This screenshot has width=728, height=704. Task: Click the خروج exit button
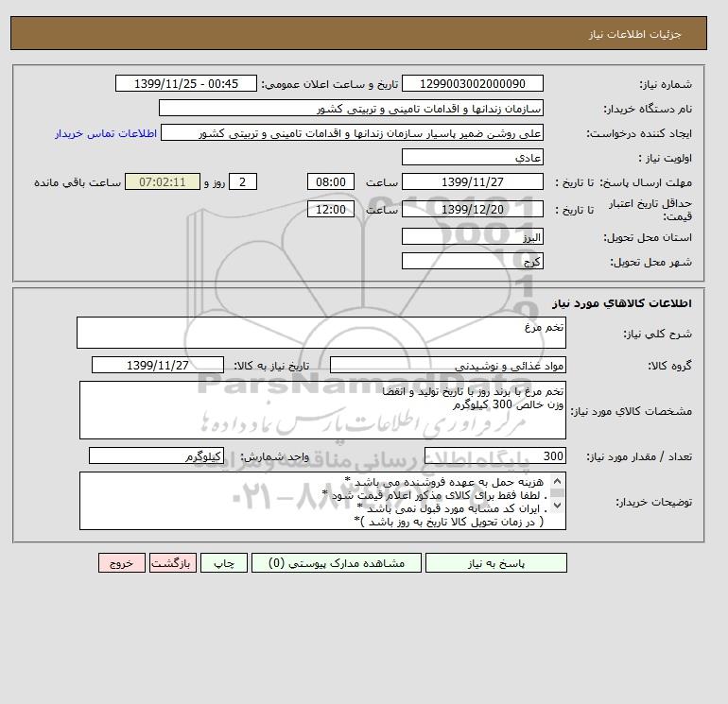pos(122,563)
